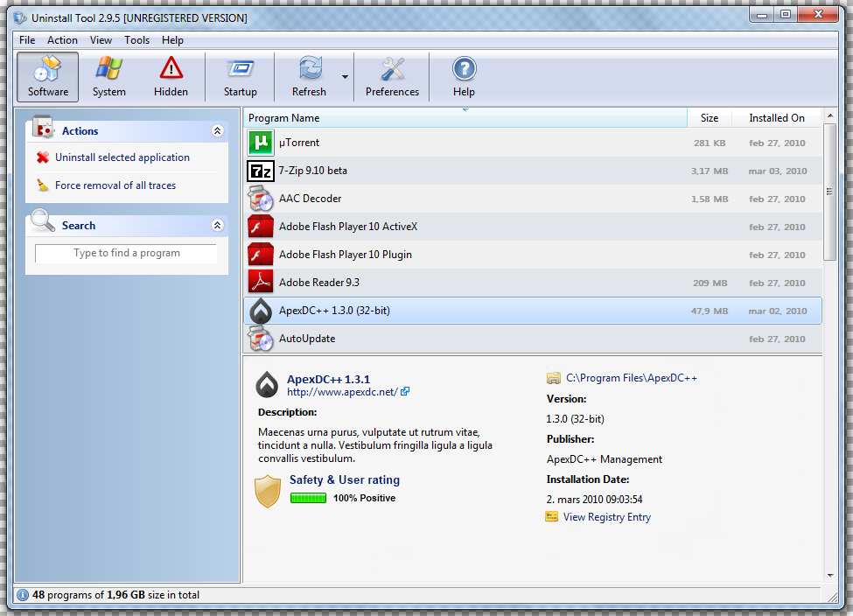Sort by Program Name column
This screenshot has width=853, height=616.
click(x=465, y=118)
